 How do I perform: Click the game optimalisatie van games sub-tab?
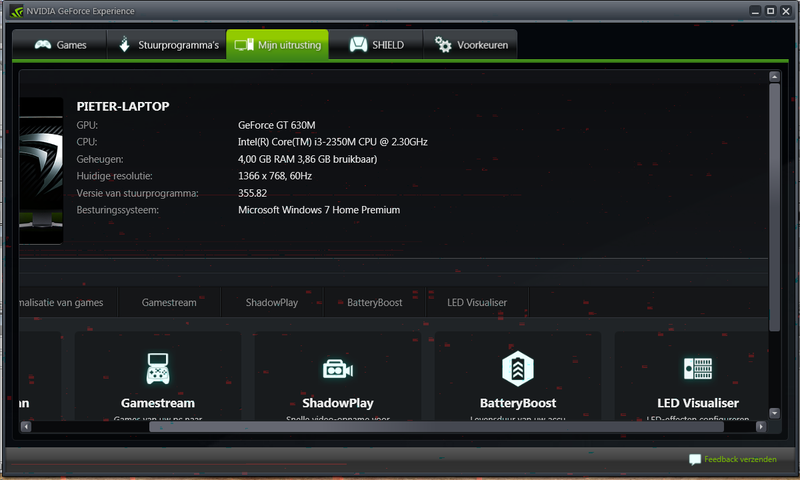coord(68,302)
